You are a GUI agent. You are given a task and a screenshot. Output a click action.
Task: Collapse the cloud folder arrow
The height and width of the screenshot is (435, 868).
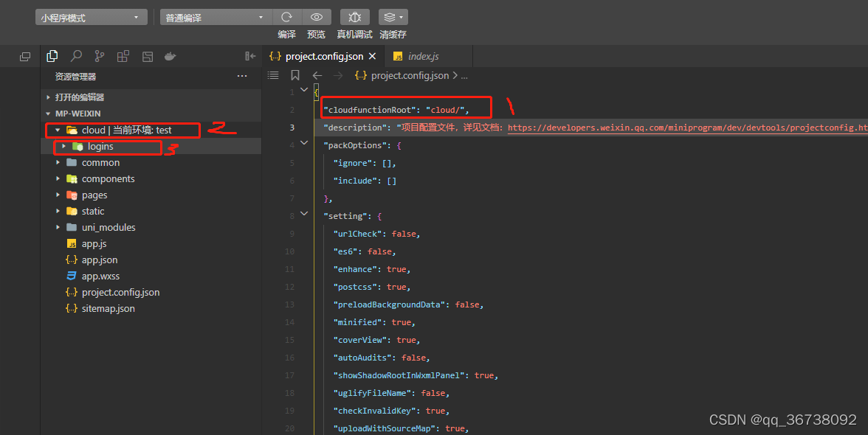pos(58,130)
